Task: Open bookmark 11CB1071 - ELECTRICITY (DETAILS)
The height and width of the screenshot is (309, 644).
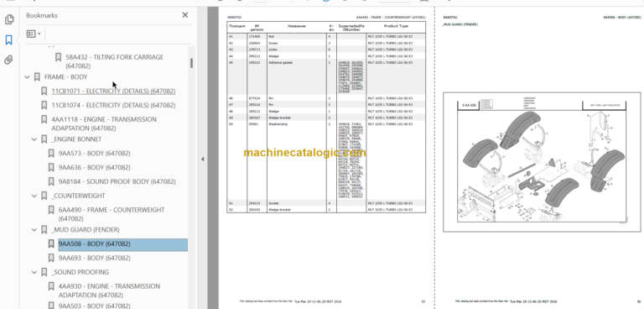Action: point(113,91)
